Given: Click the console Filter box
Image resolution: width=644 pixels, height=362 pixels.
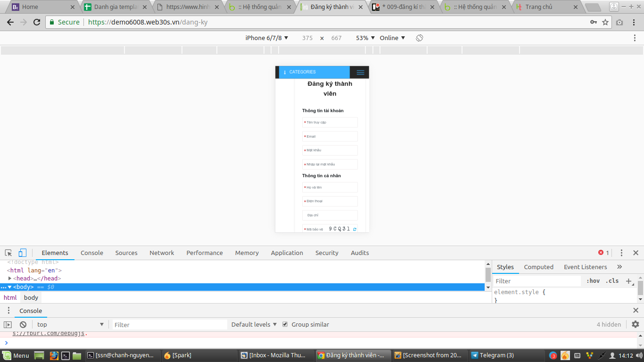Looking at the screenshot, I should coord(170,324).
